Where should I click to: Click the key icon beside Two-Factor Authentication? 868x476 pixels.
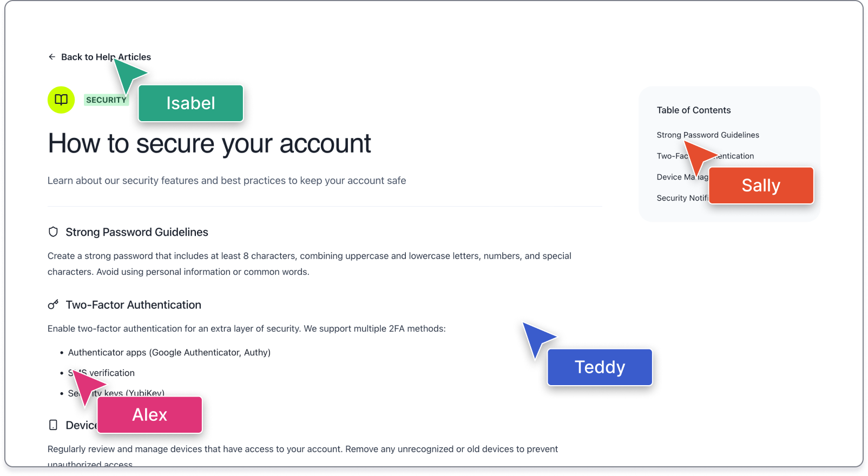coord(53,305)
